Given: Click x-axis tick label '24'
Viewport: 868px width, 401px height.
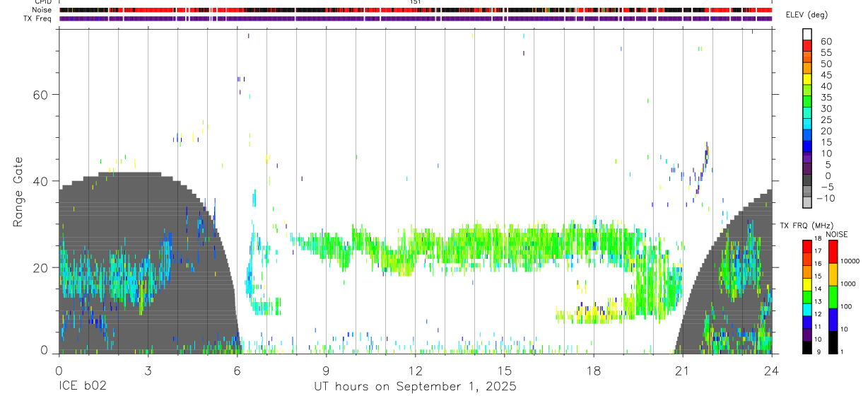Looking at the screenshot, I should pos(772,371).
